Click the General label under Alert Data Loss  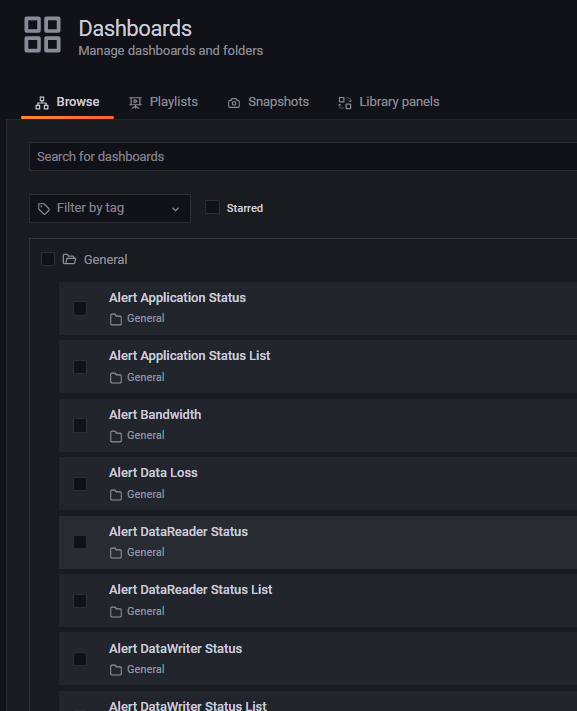(146, 494)
